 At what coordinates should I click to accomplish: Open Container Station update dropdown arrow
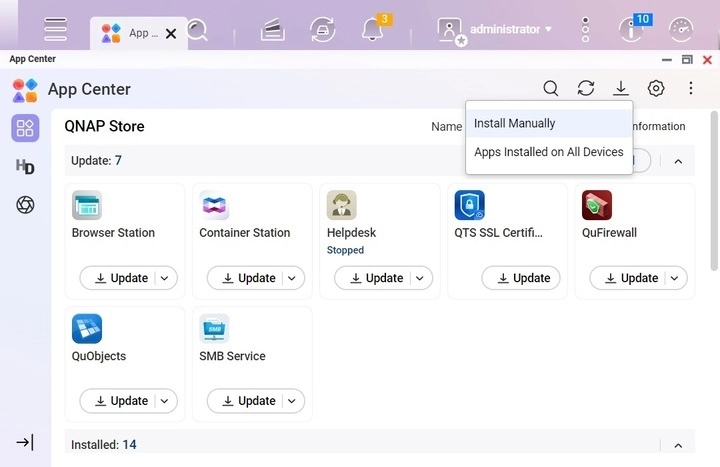[292, 278]
